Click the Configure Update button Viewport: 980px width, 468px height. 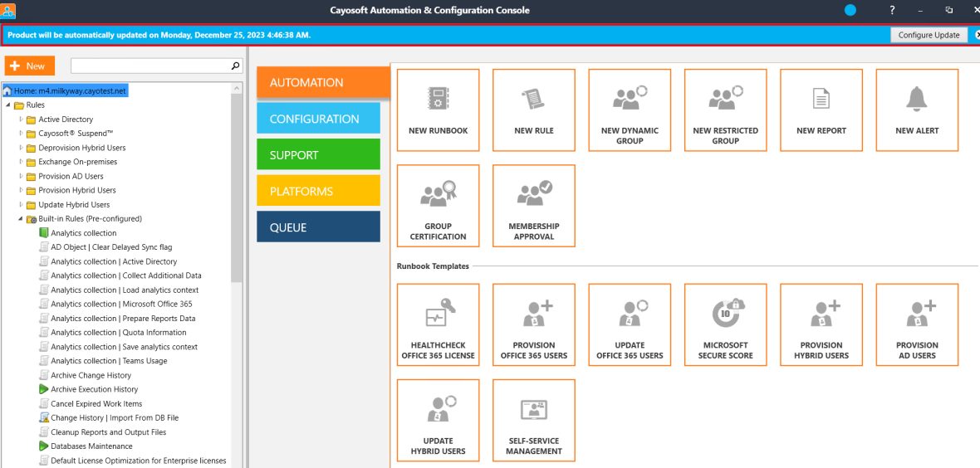[x=929, y=35]
